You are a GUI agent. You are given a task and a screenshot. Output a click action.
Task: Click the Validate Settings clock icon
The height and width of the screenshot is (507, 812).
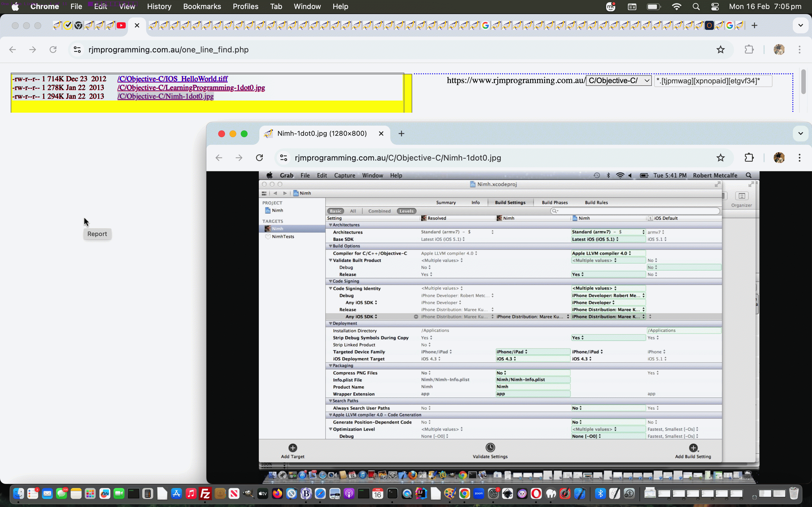pyautogui.click(x=490, y=448)
